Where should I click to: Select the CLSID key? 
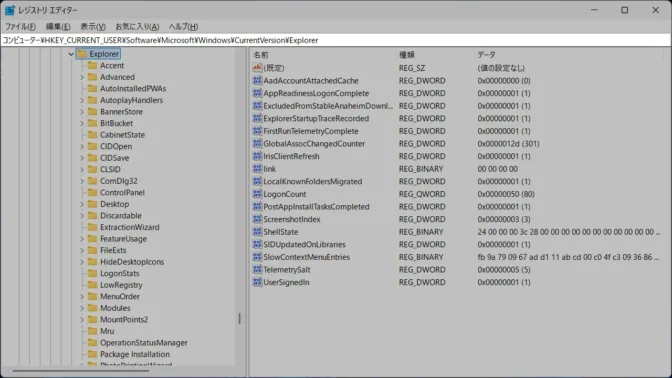(x=110, y=169)
